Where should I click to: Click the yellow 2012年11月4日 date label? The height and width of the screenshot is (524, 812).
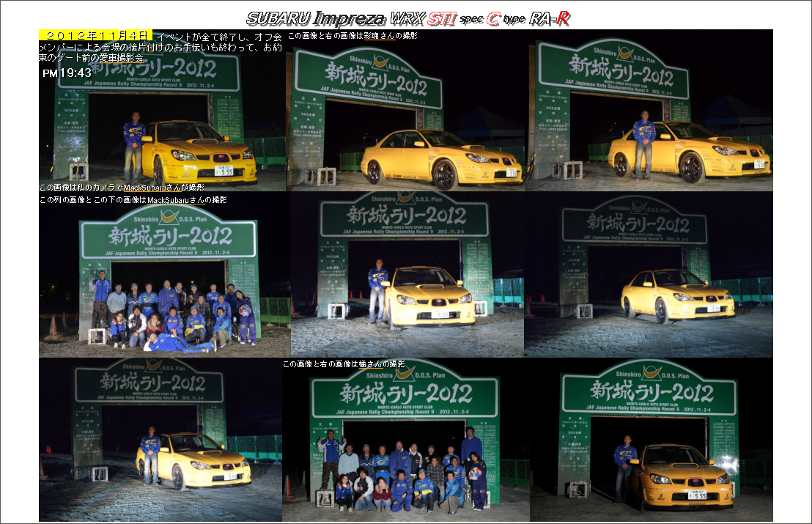click(x=95, y=35)
